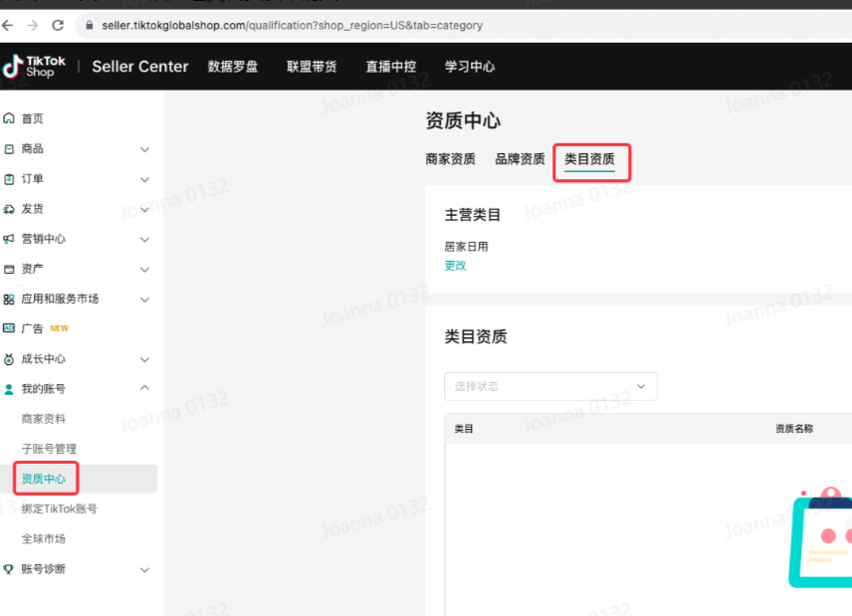Image resolution: width=852 pixels, height=616 pixels.
Task: Click 首页 label in the sidebar
Action: [32, 118]
